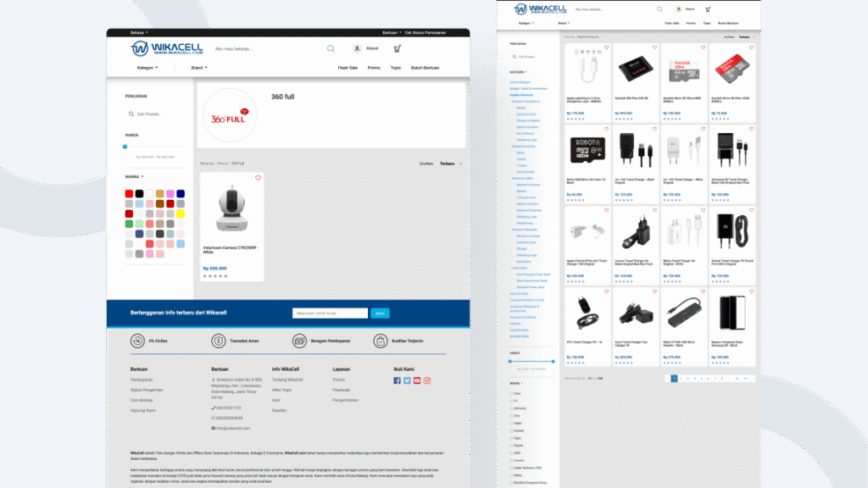868x488 pixels.
Task: Open Promo menu in left page
Action: (x=374, y=68)
